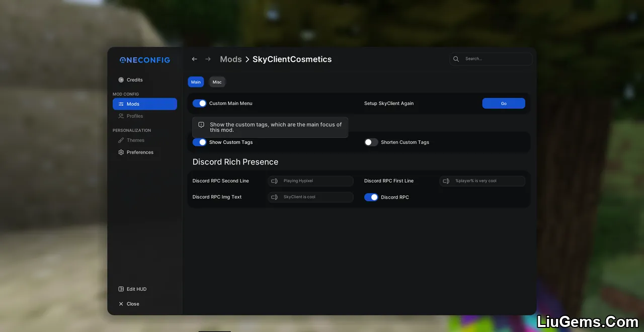This screenshot has height=332, width=644.
Task: Click the Discord RPC Second Line label
Action: click(221, 181)
